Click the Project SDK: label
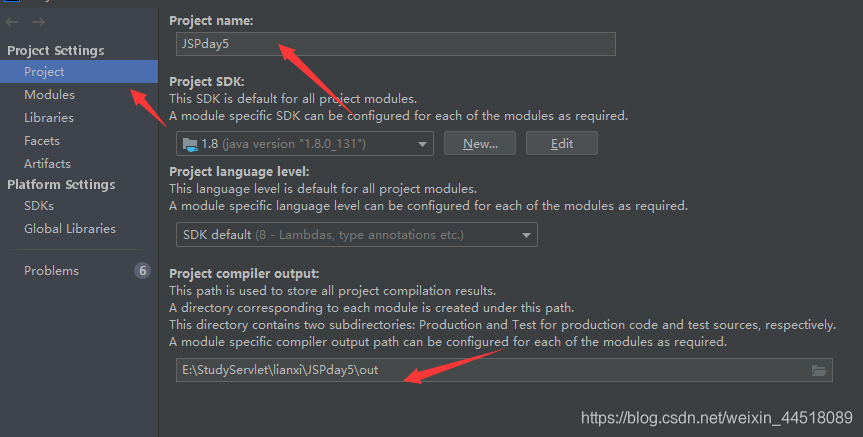This screenshot has width=863, height=437. click(207, 82)
